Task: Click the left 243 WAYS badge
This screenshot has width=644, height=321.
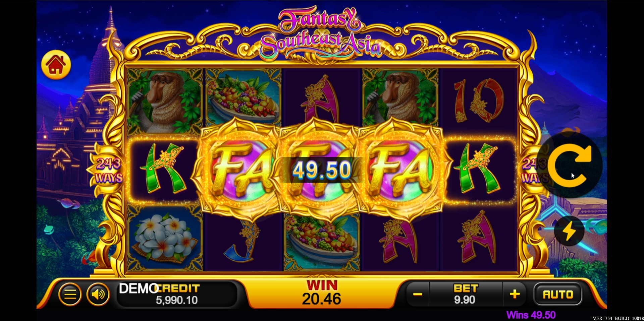Action: pos(108,171)
